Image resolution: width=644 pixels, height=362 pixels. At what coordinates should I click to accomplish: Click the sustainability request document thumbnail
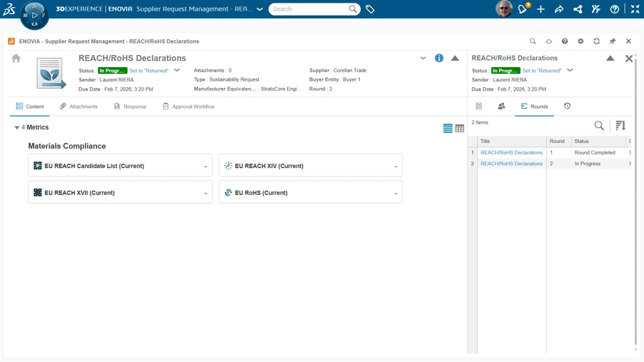tap(50, 73)
